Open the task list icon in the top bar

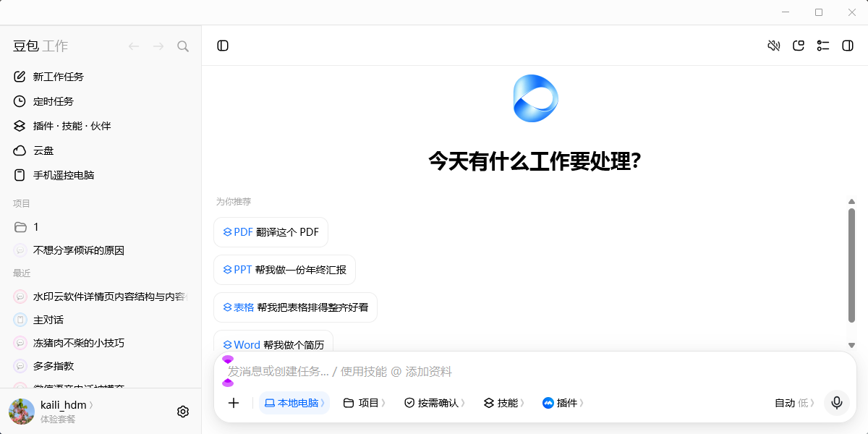click(823, 46)
